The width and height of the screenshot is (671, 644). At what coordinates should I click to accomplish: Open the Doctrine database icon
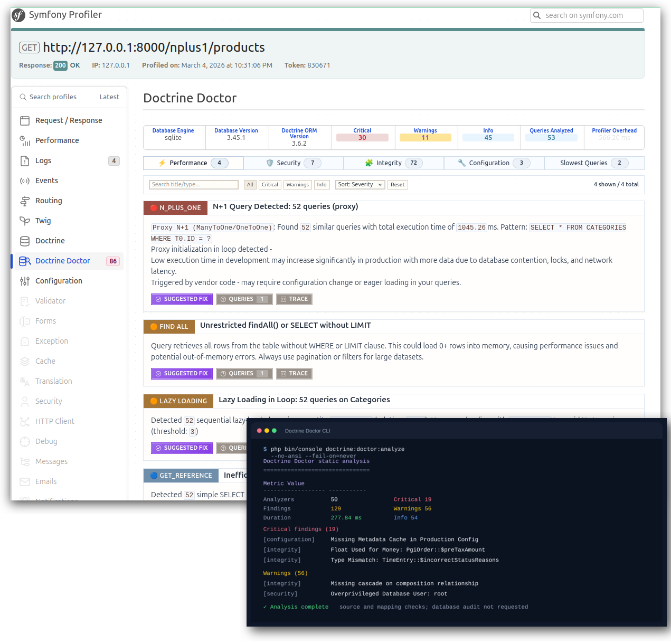click(x=25, y=241)
